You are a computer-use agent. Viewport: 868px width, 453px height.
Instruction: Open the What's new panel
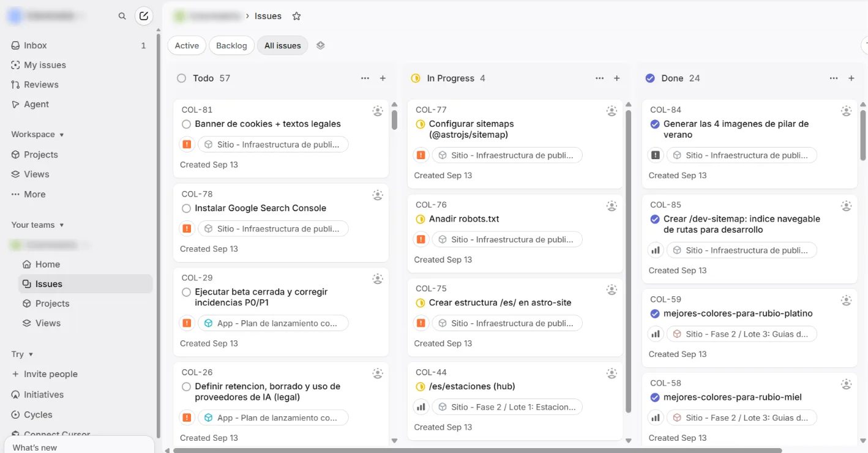(79, 445)
